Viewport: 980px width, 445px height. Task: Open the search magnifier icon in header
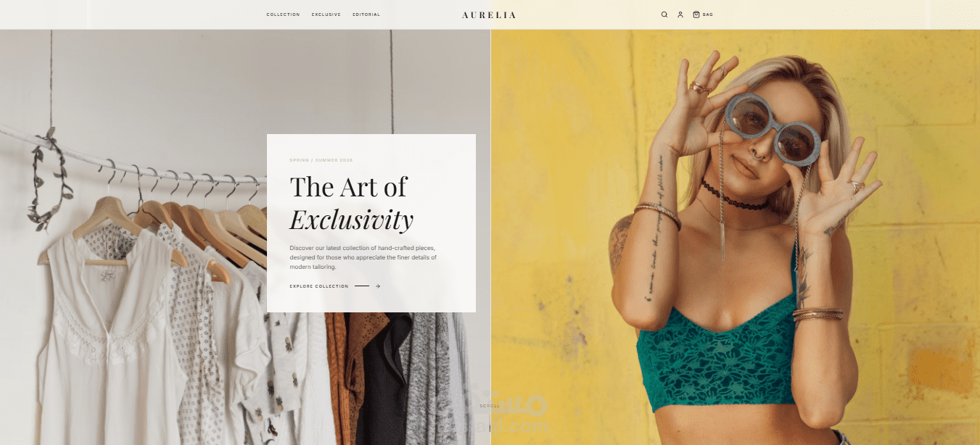click(664, 14)
